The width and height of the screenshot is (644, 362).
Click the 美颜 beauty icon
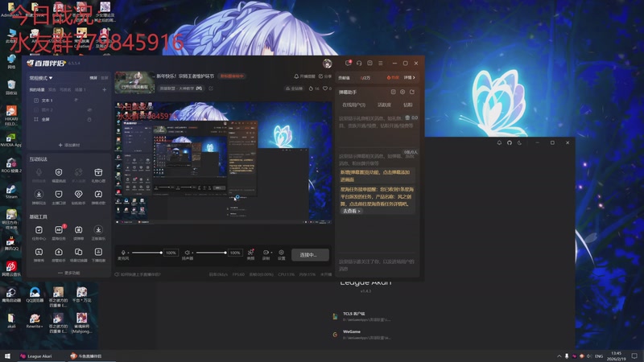click(x=250, y=253)
